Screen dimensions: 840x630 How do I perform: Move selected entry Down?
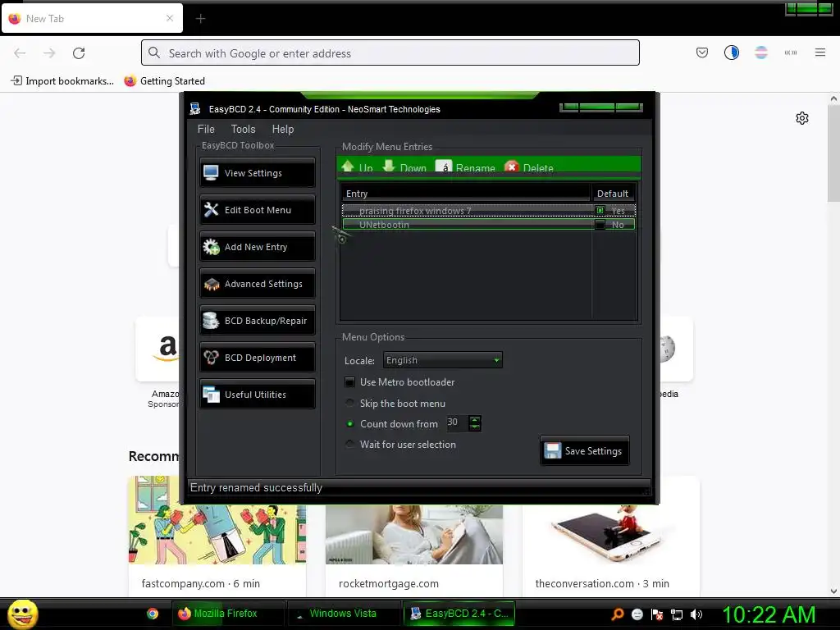[404, 167]
